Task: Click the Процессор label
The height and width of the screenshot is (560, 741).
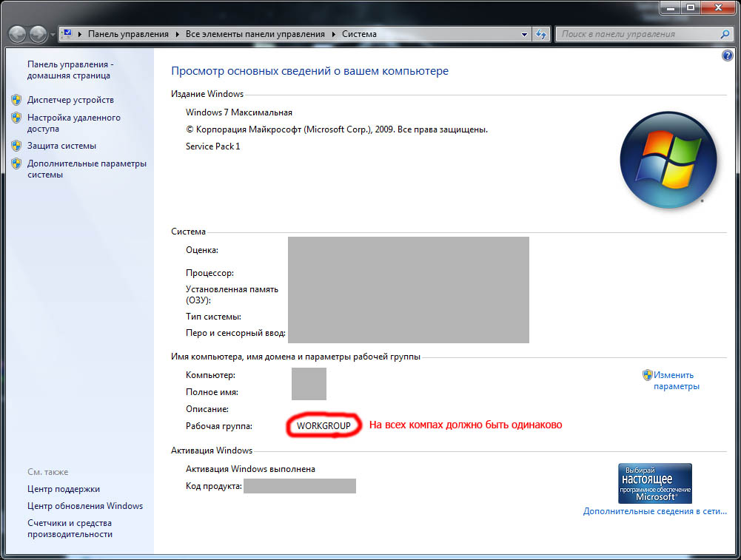Action: click(209, 273)
